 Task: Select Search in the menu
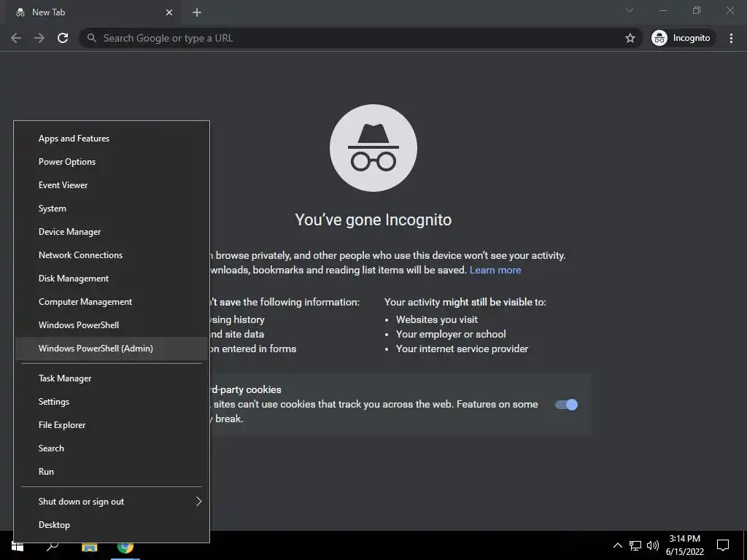[x=112, y=448]
